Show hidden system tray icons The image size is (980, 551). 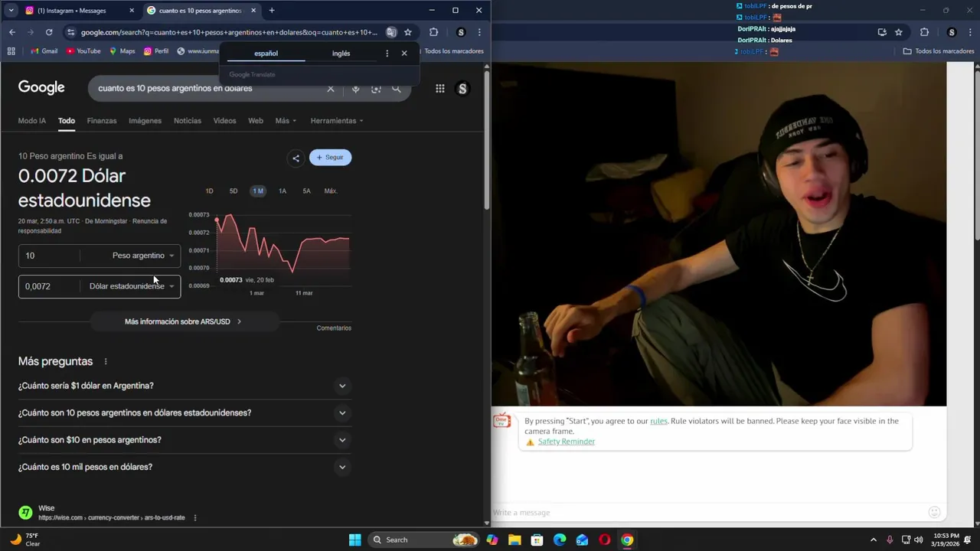pos(874,540)
